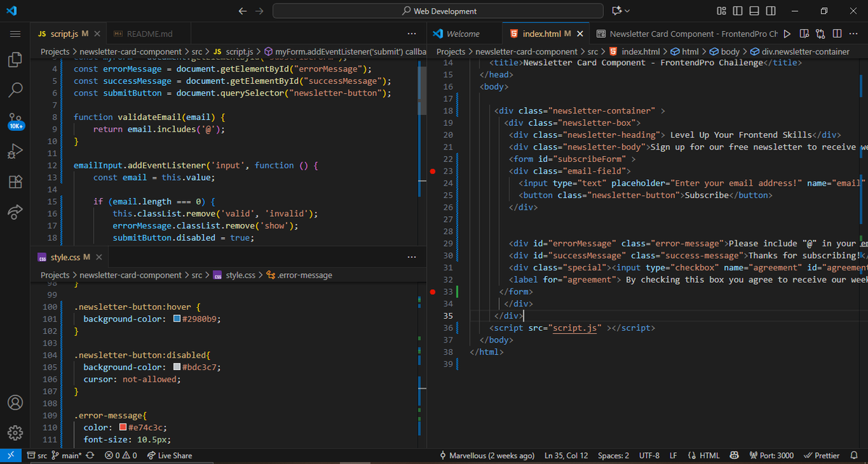Close the script.js tab
The height and width of the screenshot is (464, 868).
pos(97,34)
